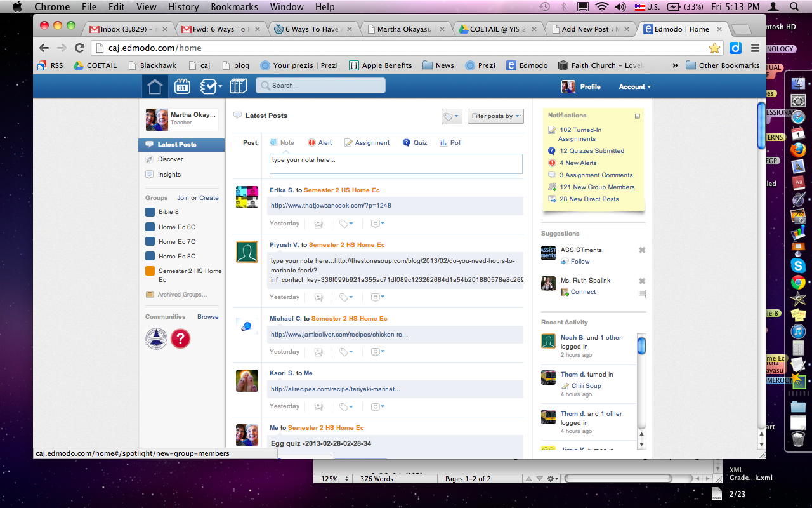Open the Edmodo calendar planner icon

pyautogui.click(x=182, y=86)
